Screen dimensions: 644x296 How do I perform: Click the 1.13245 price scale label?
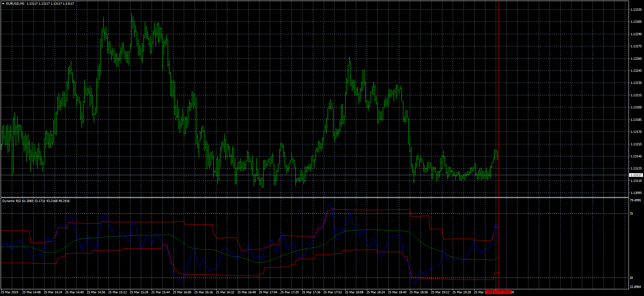point(636,71)
